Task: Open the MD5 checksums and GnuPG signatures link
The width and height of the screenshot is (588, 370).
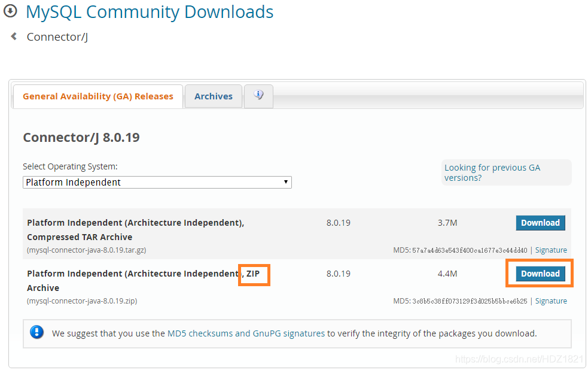Action: 246,333
